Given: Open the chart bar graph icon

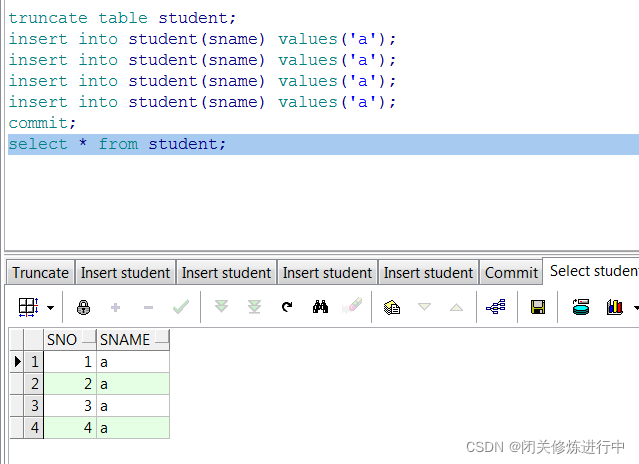Looking at the screenshot, I should [x=615, y=307].
